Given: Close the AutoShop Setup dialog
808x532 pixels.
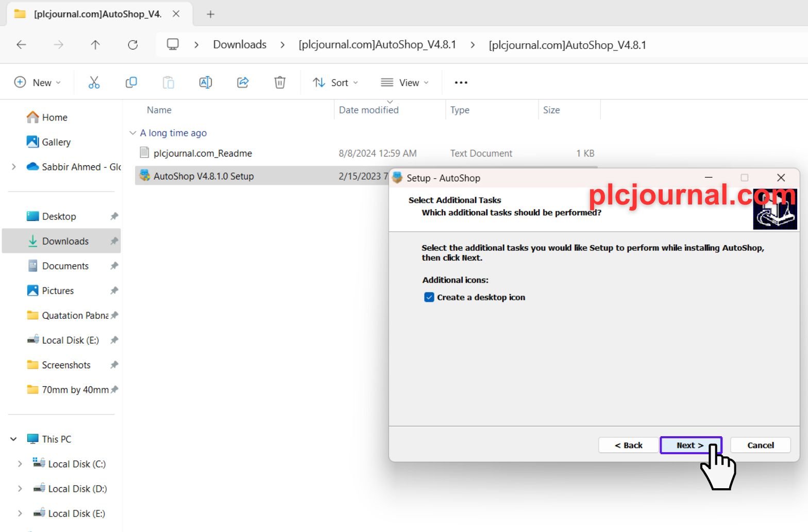Looking at the screenshot, I should click(x=781, y=178).
